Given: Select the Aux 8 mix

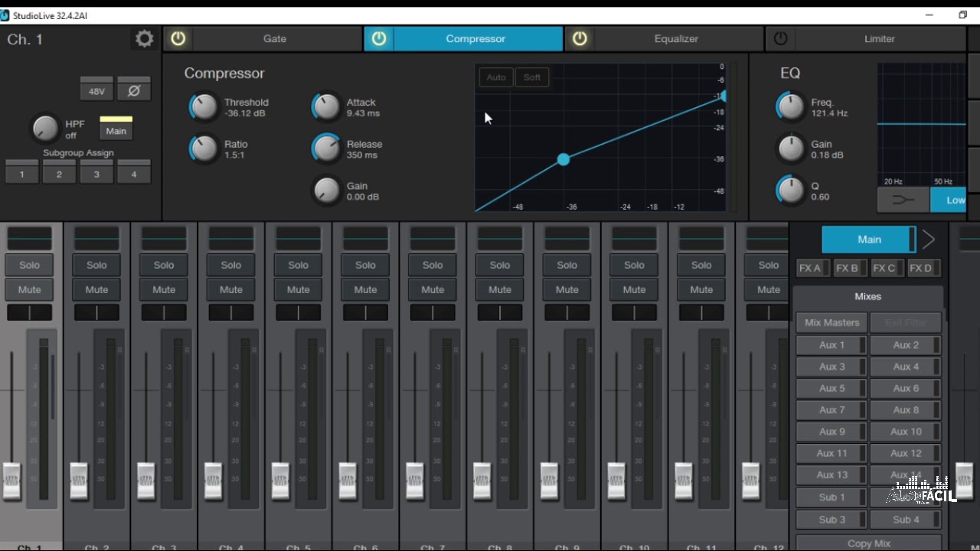Looking at the screenshot, I should click(906, 409).
